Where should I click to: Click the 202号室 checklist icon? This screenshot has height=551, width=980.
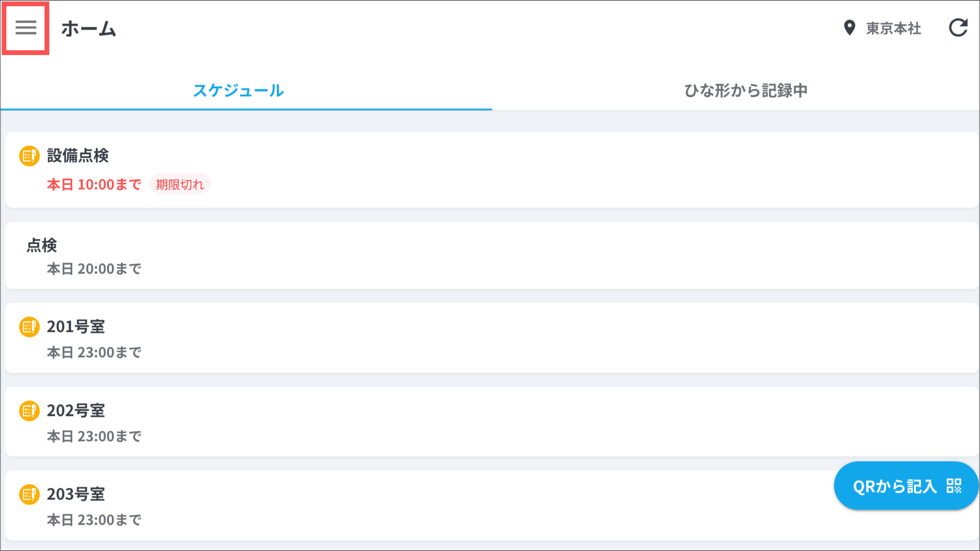click(x=29, y=411)
